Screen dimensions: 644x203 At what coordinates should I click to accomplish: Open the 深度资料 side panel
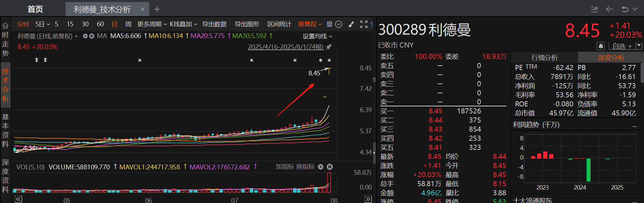[x=5, y=176]
